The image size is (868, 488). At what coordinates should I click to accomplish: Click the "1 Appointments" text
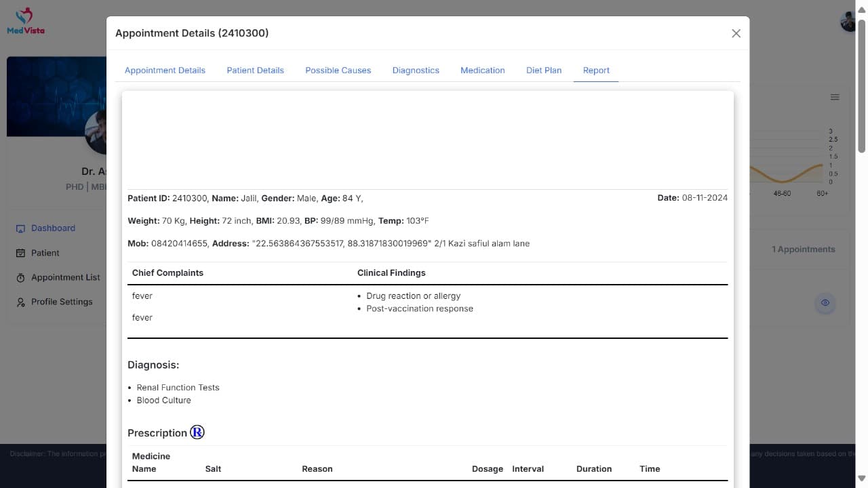coord(804,249)
